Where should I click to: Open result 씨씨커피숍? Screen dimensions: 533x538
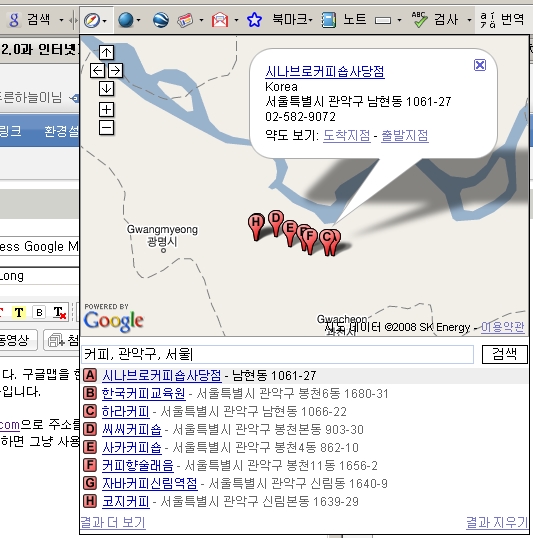pos(131,430)
